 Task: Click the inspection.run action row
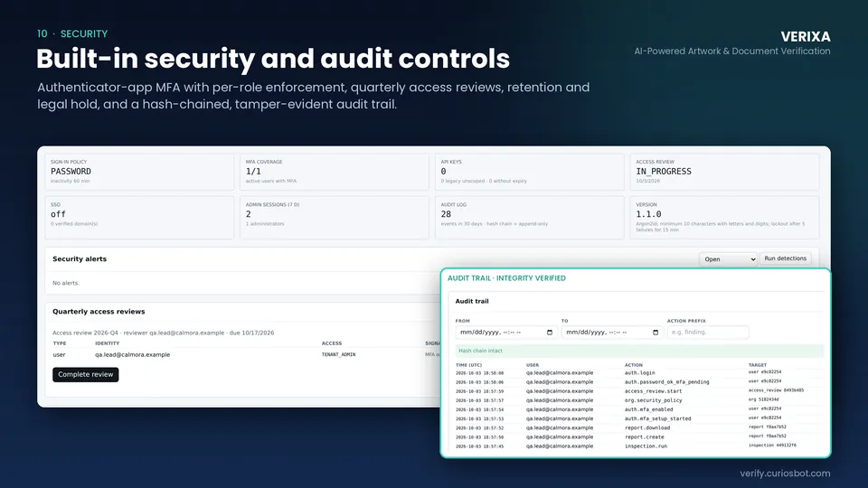[x=639, y=446]
